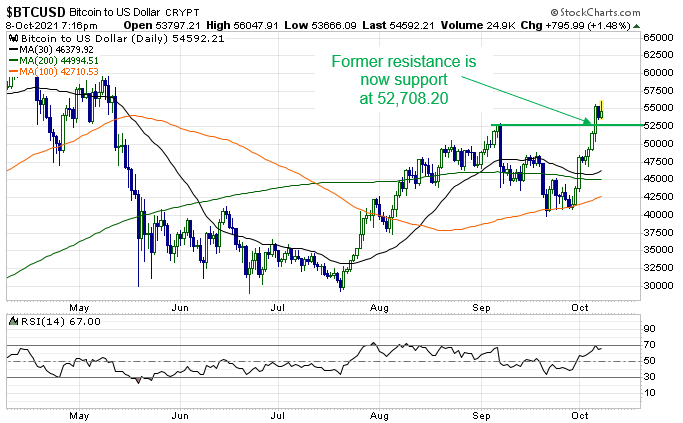Click the RSI axis label 50
Screen dimensions: 683x423
point(649,361)
